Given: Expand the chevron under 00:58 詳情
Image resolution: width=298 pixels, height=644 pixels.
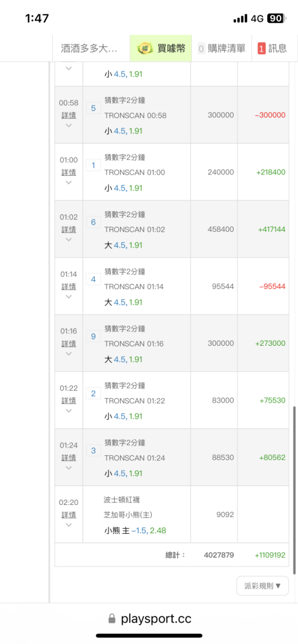Looking at the screenshot, I should (x=69, y=126).
